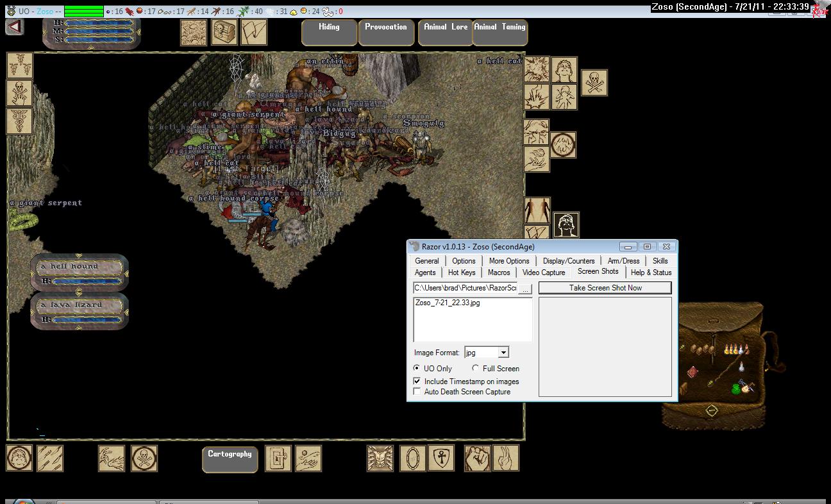Click the ankh shield icon
Viewport: 831px width, 504px height.
(441, 458)
